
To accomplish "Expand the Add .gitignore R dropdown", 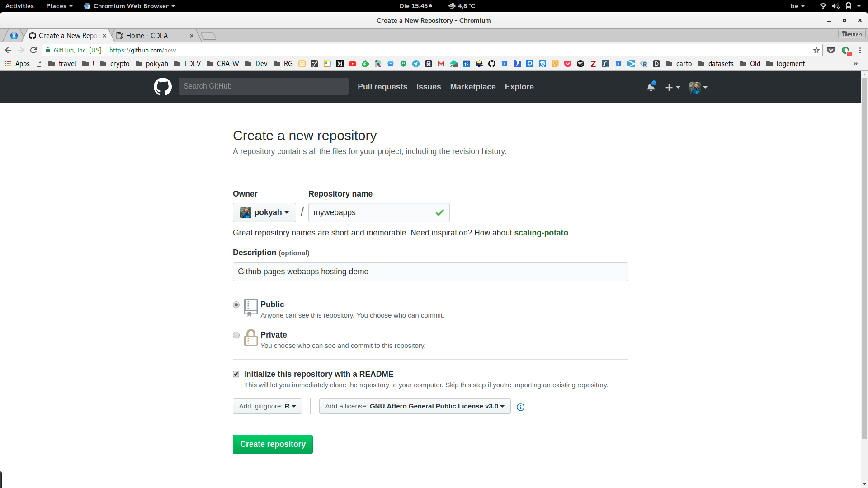I will click(267, 406).
